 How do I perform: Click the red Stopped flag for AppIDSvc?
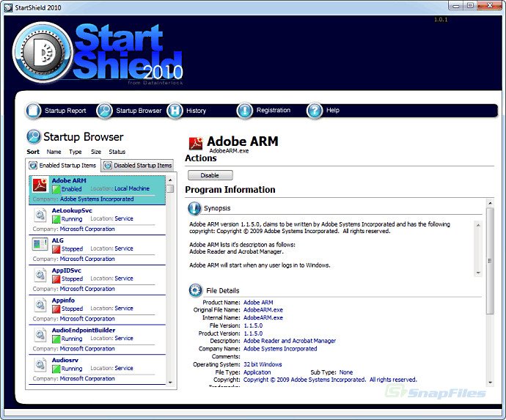click(56, 279)
